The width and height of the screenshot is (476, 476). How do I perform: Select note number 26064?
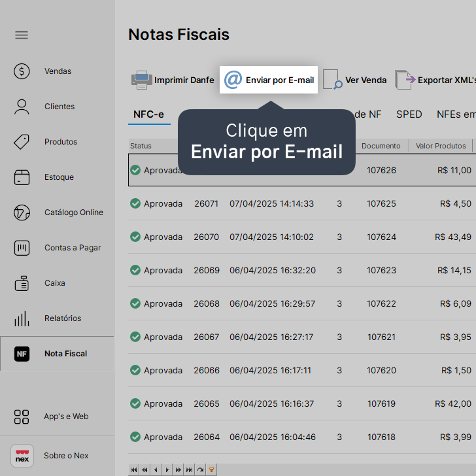pyautogui.click(x=207, y=437)
